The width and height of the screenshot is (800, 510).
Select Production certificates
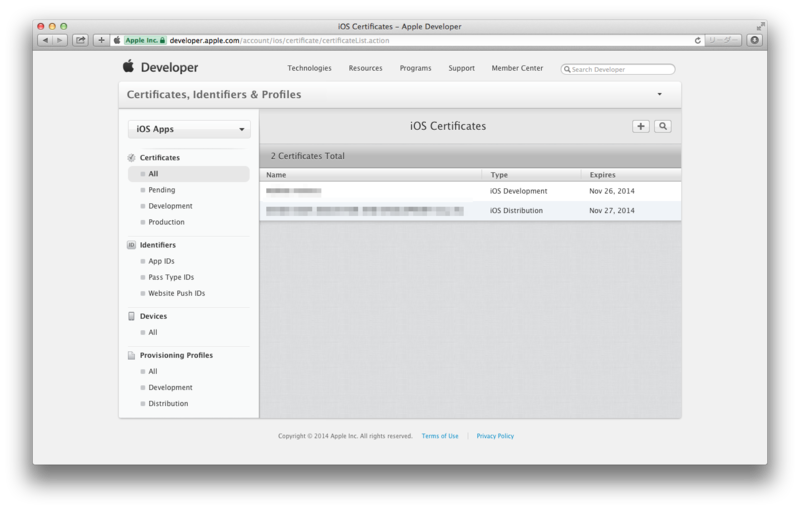pos(166,222)
